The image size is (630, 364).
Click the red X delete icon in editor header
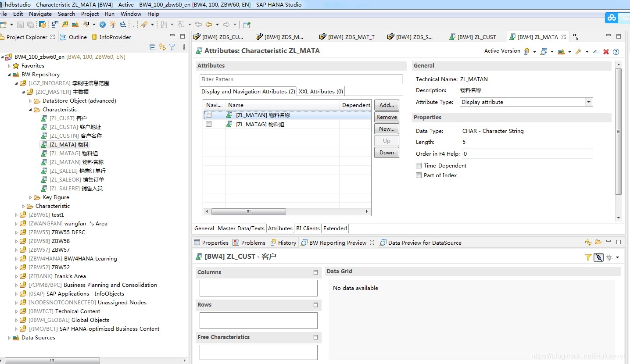(606, 51)
